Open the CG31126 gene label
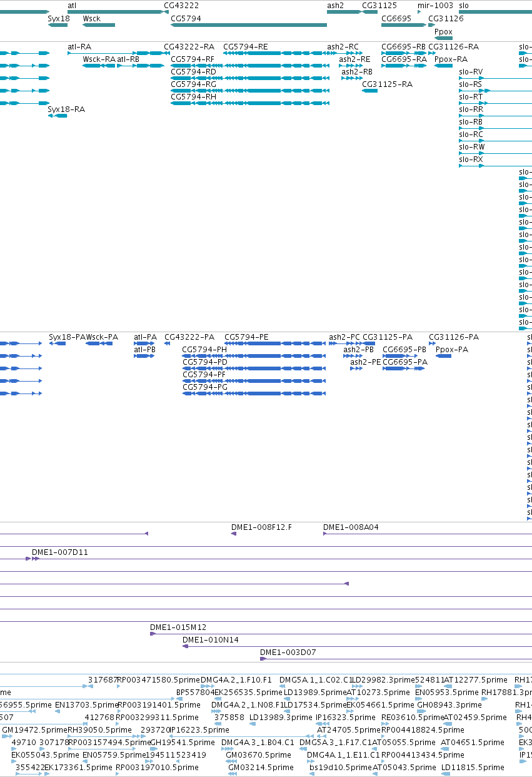 click(x=446, y=19)
